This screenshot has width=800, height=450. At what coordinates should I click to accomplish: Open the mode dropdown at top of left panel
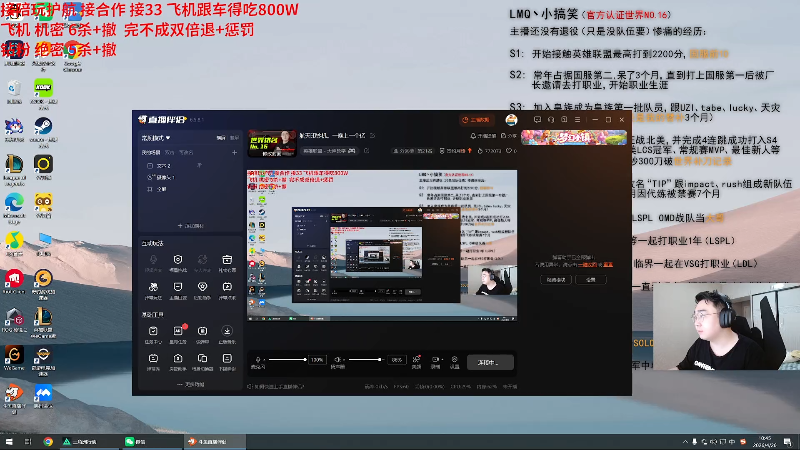(156, 138)
